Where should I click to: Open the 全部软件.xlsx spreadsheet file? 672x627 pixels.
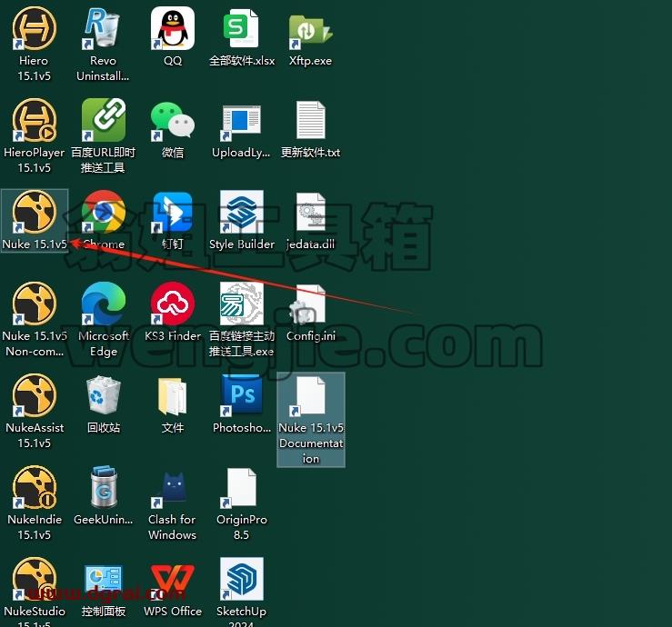point(242,28)
